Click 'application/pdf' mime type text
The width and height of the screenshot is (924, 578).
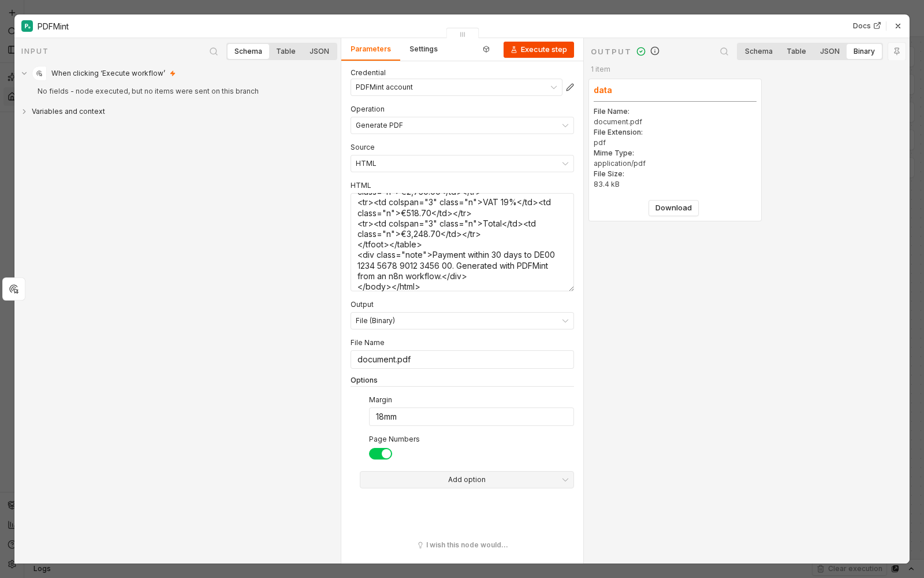click(620, 164)
